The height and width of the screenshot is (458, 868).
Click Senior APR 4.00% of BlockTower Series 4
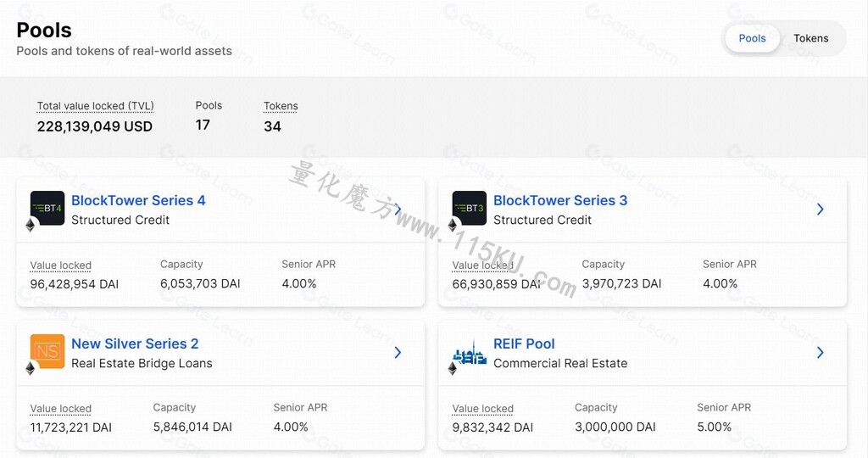tap(299, 283)
